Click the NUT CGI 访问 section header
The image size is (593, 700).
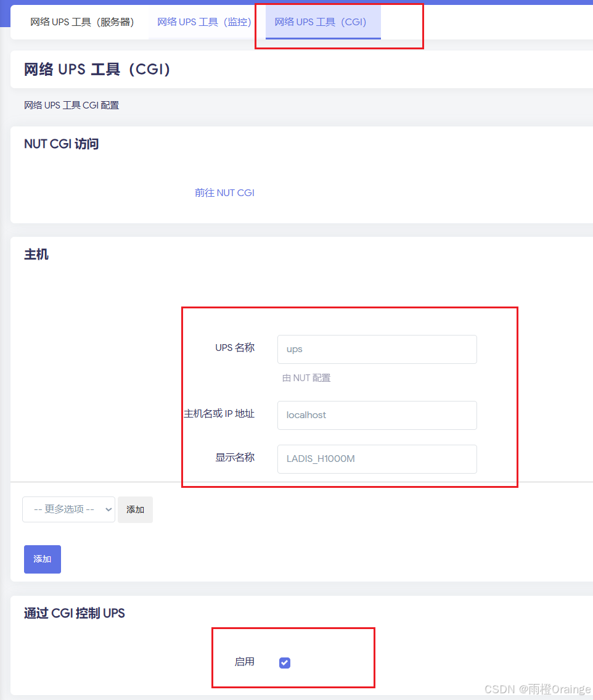click(x=60, y=144)
